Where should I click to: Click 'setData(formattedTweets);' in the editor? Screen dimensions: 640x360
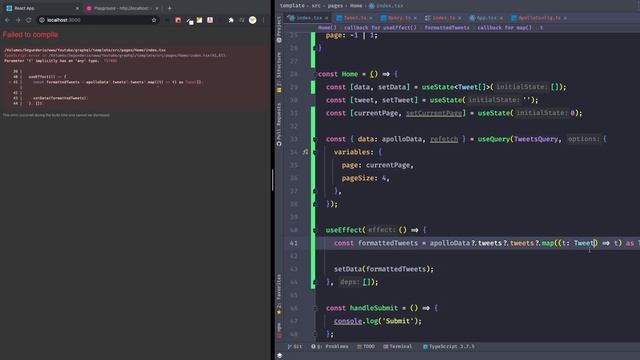384,269
